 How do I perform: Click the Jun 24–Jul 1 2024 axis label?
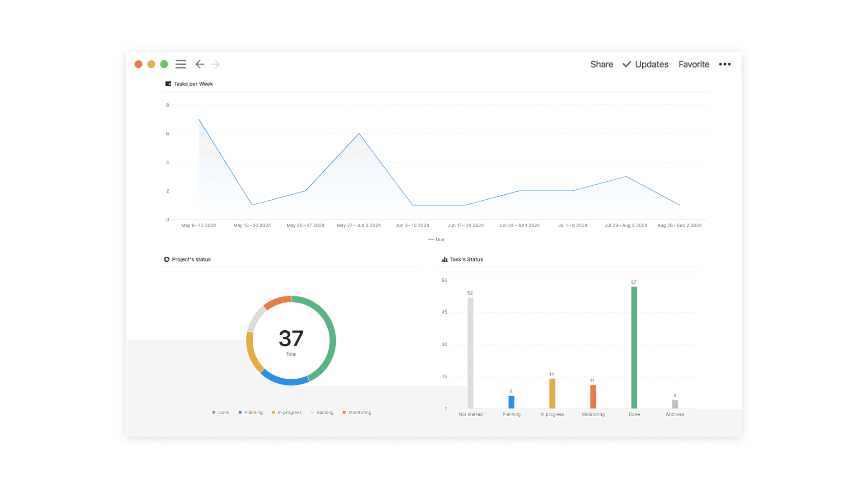click(x=519, y=225)
